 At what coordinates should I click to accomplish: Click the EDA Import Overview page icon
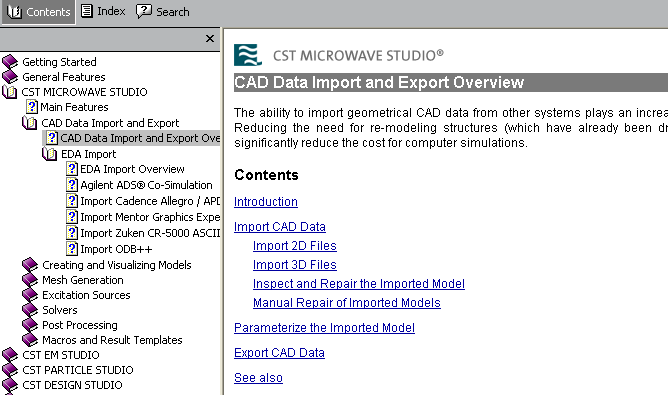pos(72,169)
